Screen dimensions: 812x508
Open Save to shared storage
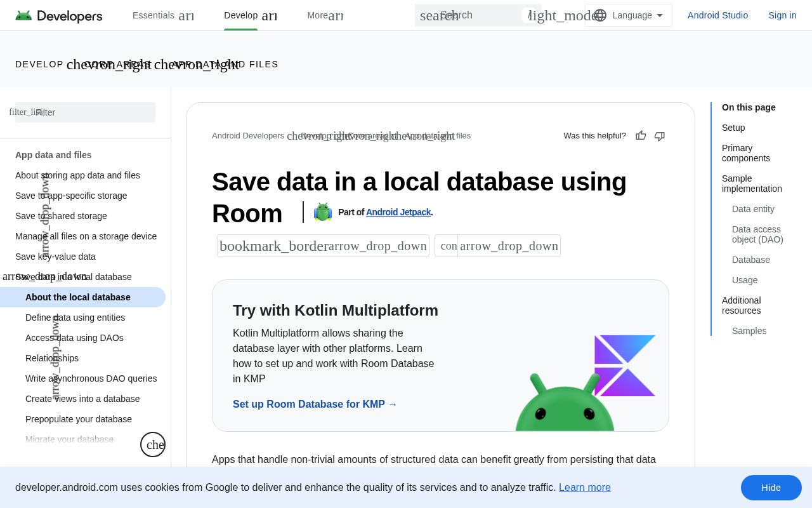61,216
